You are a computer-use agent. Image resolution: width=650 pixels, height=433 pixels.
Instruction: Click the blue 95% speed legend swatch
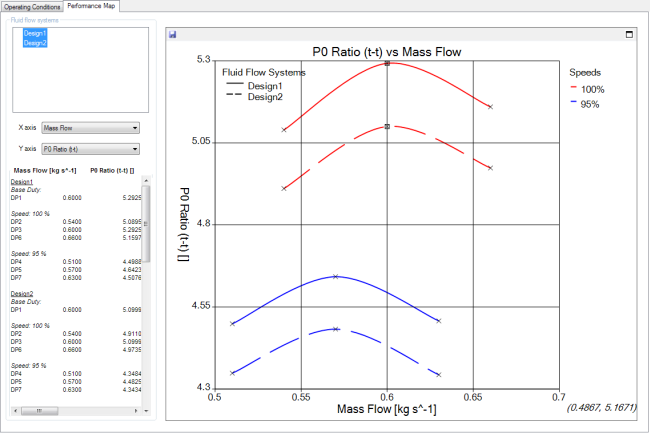click(574, 102)
